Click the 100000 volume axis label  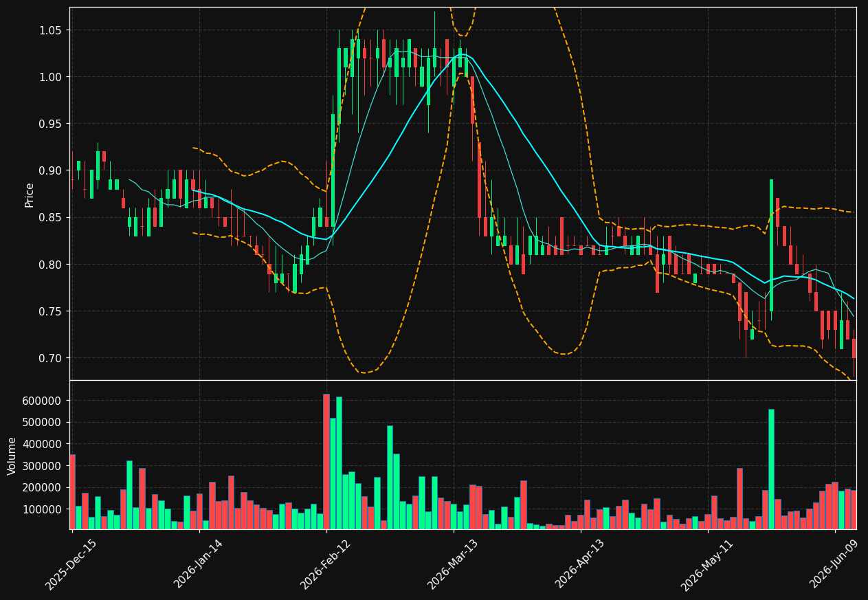coord(43,509)
